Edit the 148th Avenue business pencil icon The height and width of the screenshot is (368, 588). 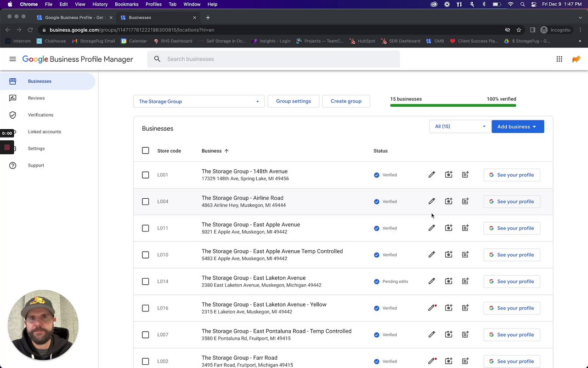pos(432,175)
